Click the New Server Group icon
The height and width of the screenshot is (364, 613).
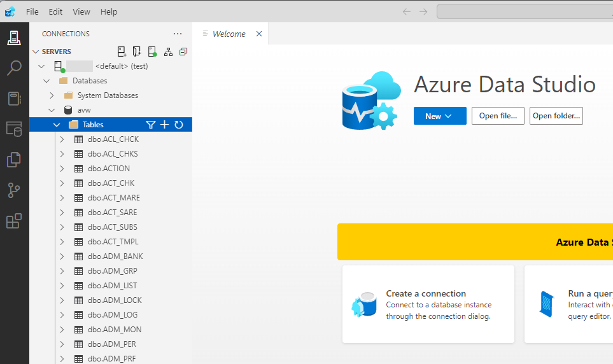(x=137, y=52)
